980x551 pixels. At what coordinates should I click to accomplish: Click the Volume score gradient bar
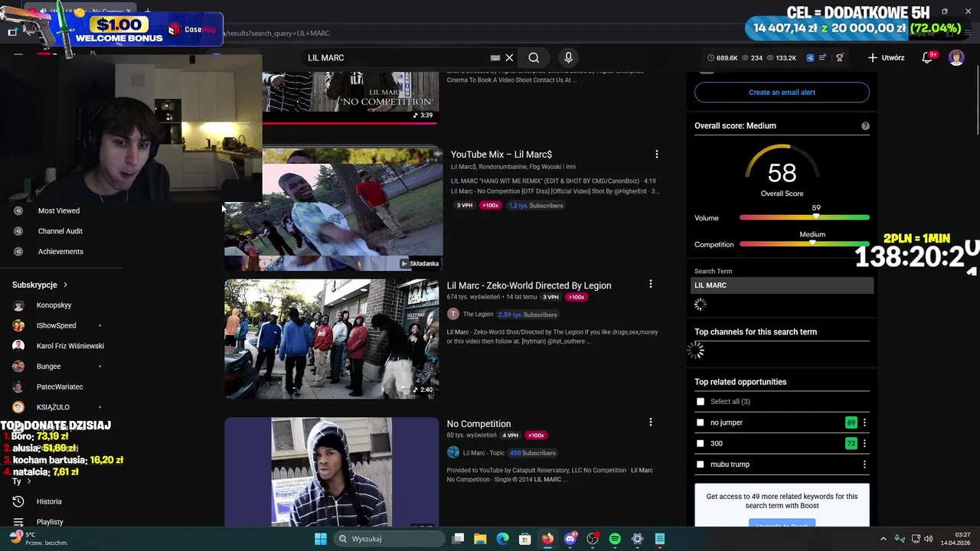804,218
